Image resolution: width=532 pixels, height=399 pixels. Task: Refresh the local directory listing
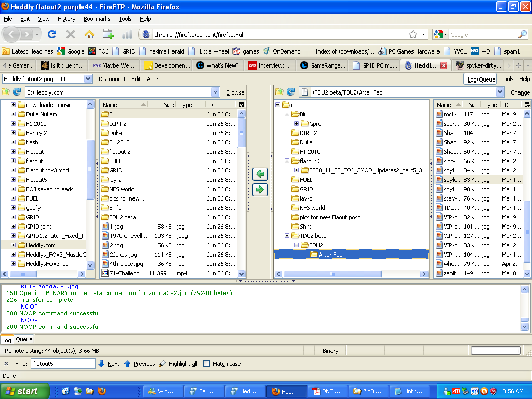17,92
